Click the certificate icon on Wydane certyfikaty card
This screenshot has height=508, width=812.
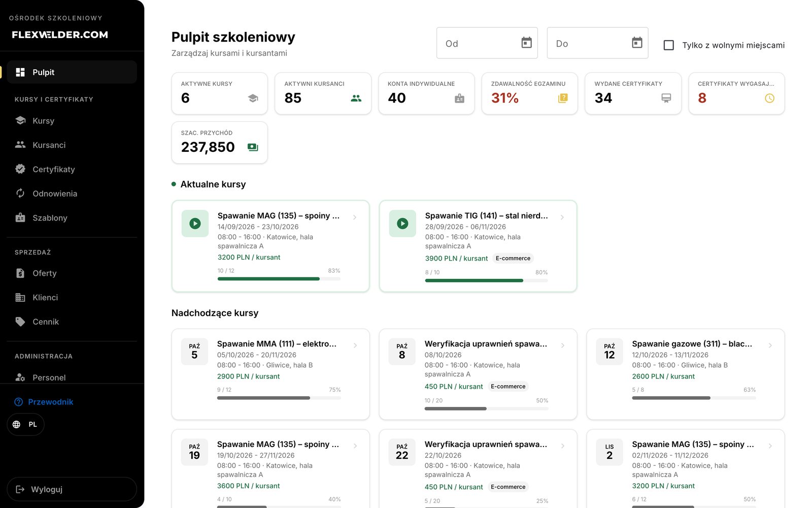point(666,98)
